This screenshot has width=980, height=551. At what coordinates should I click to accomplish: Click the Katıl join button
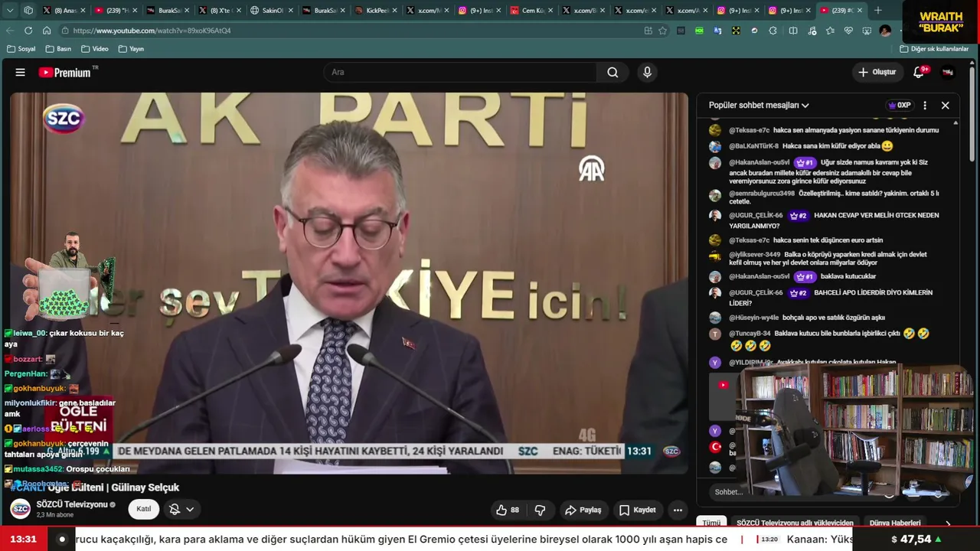tap(144, 509)
